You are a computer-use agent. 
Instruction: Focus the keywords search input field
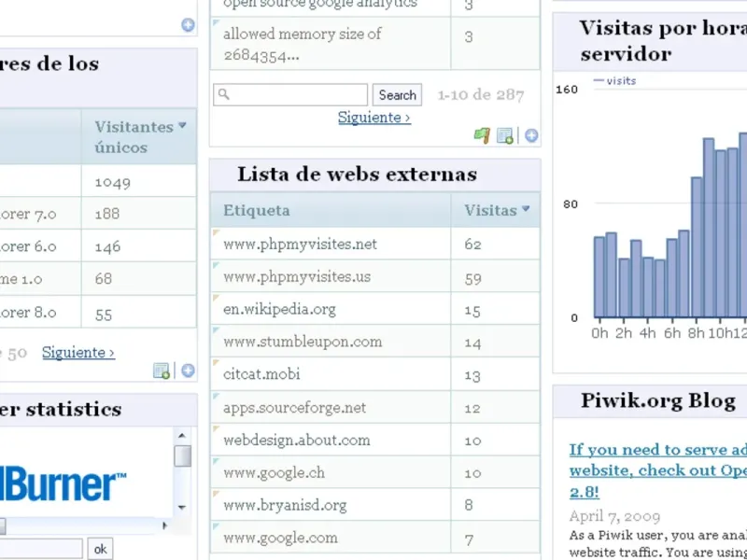click(x=290, y=95)
